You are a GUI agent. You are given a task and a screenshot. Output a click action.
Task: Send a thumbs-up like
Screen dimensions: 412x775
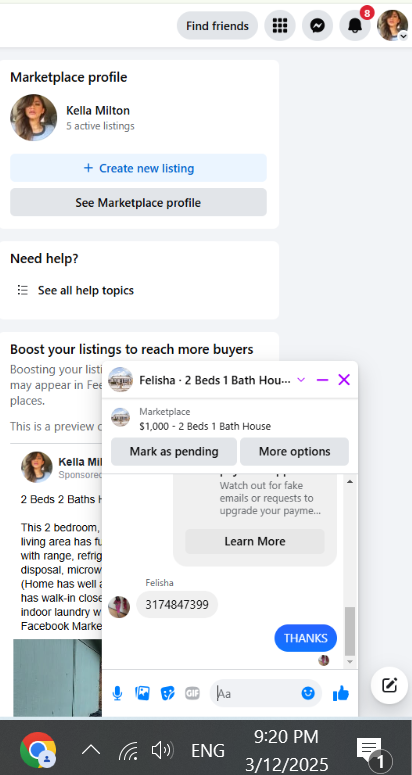tap(341, 693)
